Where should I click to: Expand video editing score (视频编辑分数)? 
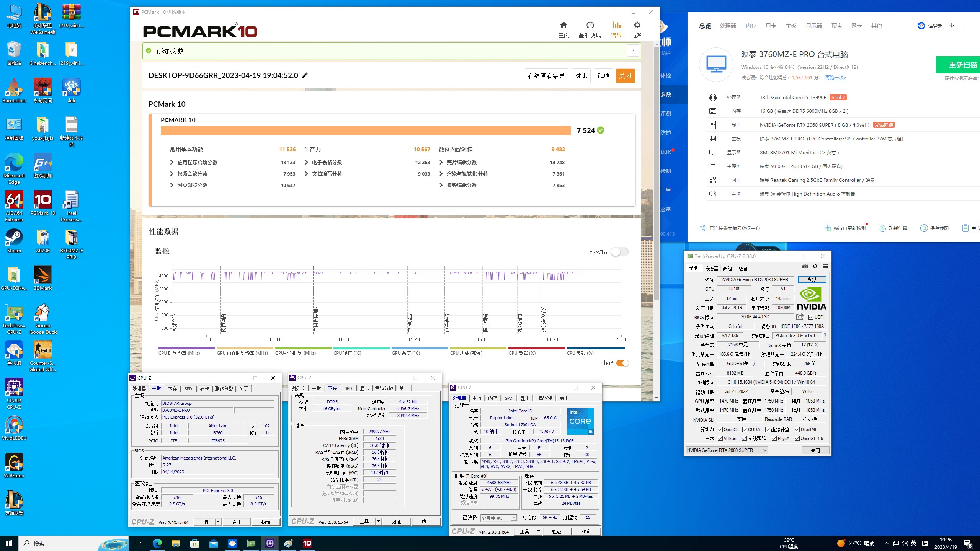click(x=441, y=185)
